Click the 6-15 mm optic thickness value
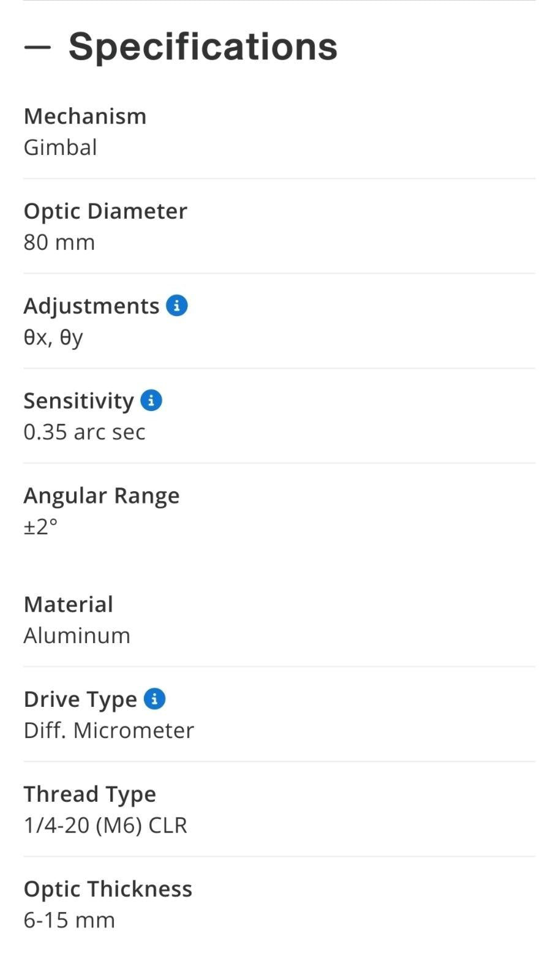This screenshot has width=559, height=980. [x=69, y=921]
